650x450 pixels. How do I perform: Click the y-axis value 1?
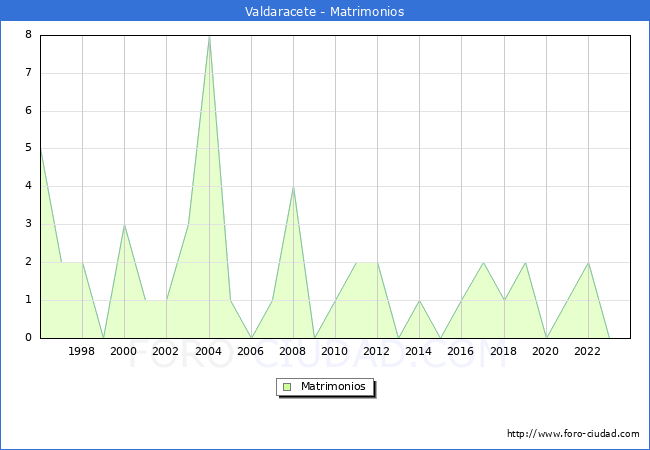[28, 299]
